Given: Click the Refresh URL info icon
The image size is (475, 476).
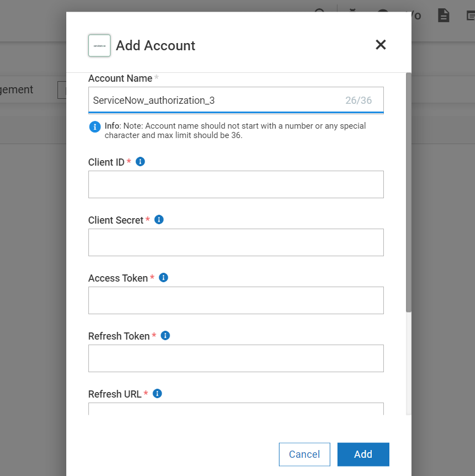Looking at the screenshot, I should tap(157, 393).
